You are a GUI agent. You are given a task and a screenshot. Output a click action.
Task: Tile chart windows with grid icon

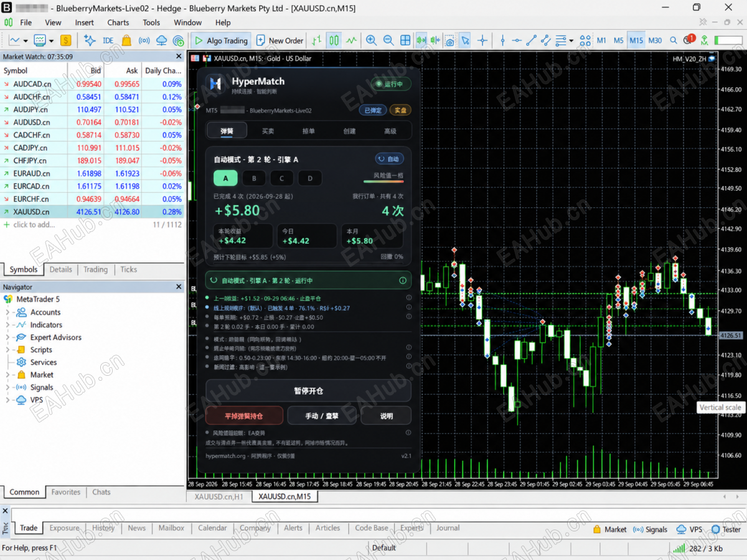[405, 40]
